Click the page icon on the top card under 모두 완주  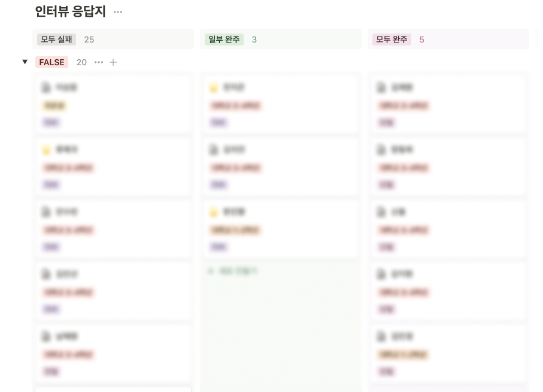coord(381,87)
